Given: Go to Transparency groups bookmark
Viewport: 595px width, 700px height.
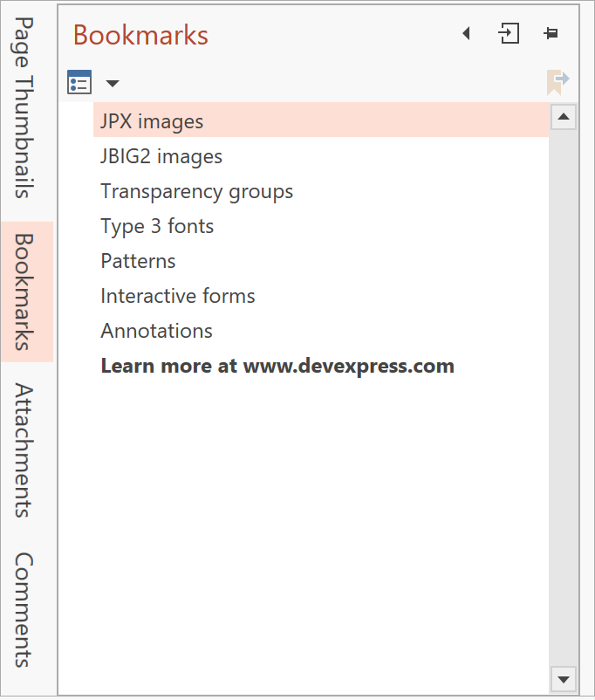Looking at the screenshot, I should [x=196, y=191].
